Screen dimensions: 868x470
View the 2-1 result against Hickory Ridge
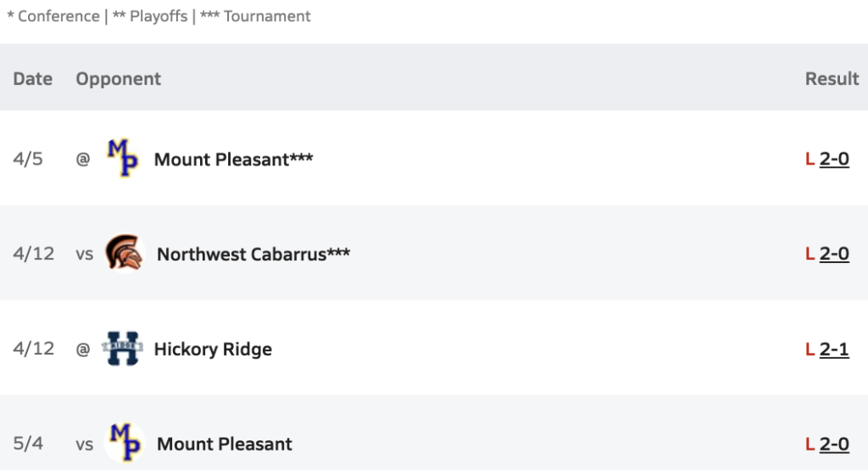click(834, 350)
